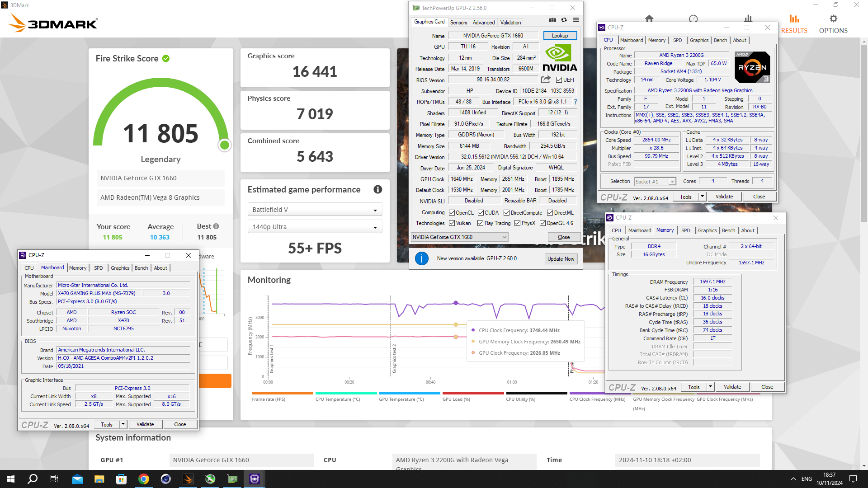Click green score marker on Fire Strike gauge
Screen dimensions: 868x488
(225, 145)
